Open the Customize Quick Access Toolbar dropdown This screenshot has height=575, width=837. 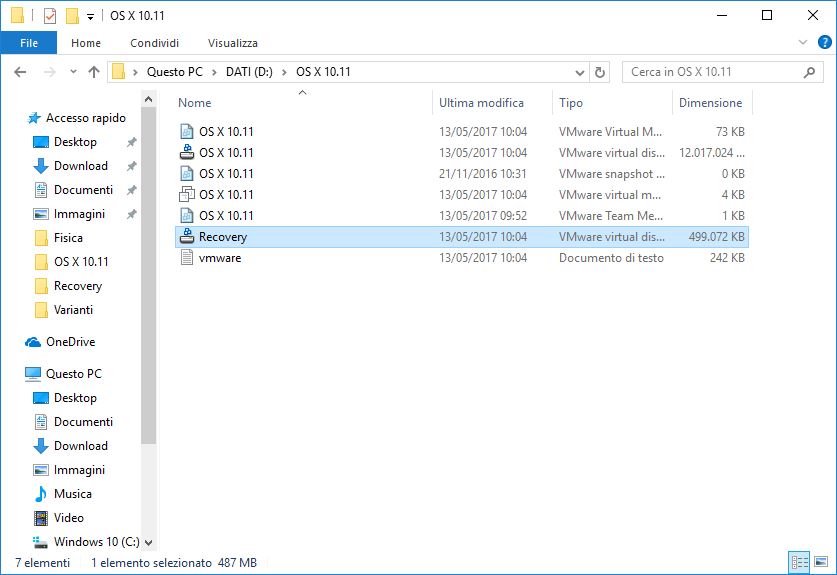tap(91, 17)
